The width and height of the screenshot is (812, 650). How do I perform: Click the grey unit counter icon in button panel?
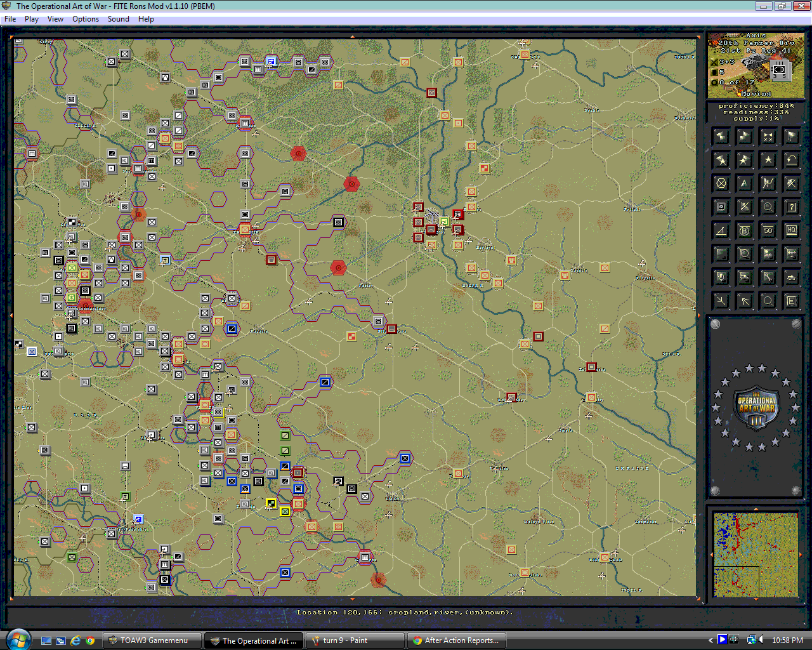(721, 207)
